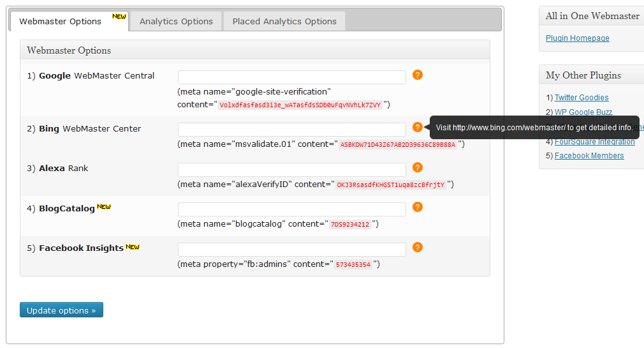Click the Bing webmaster tooltip text

coord(534,128)
